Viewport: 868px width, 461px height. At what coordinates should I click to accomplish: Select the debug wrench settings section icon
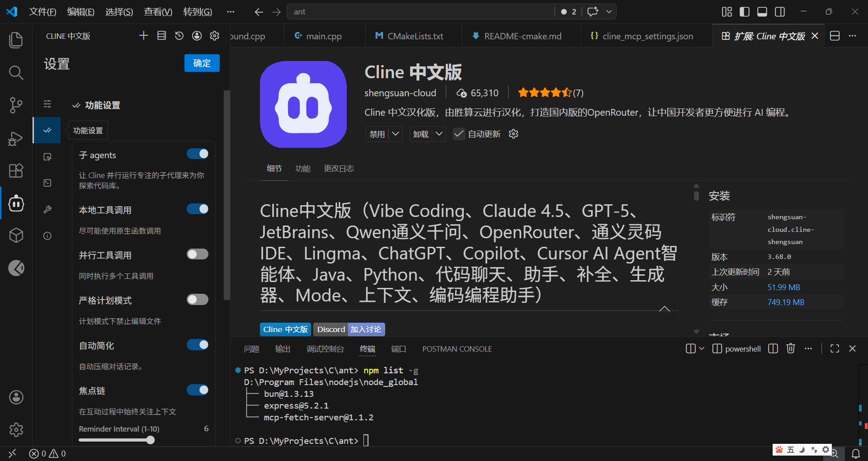click(47, 209)
